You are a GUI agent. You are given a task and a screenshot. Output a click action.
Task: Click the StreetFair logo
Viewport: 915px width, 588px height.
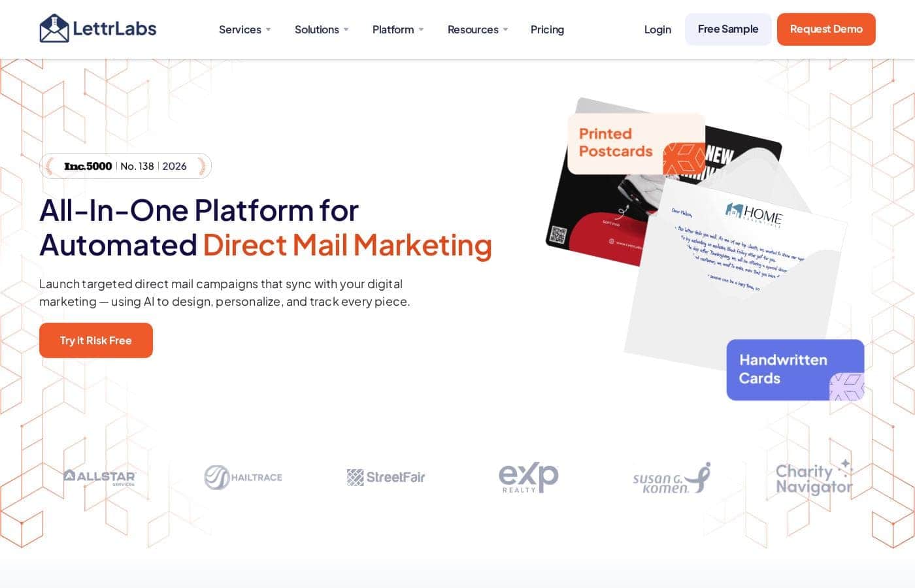pos(386,478)
